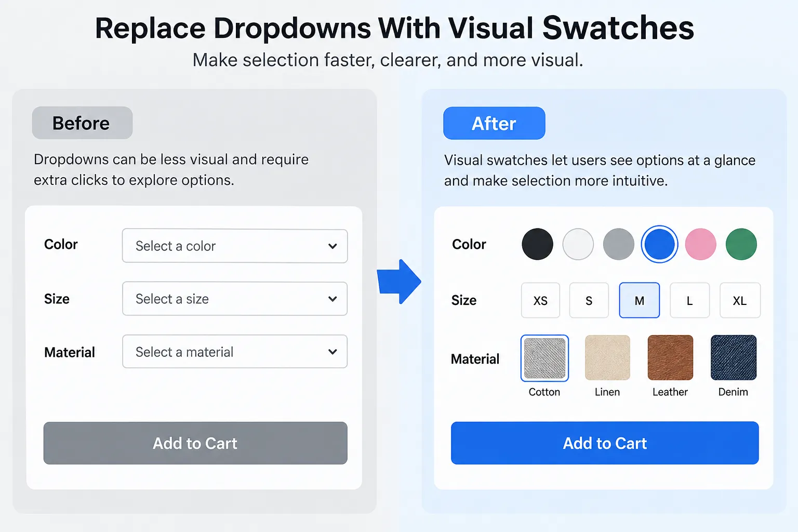The image size is (798, 532).
Task: Click the Material label in the After panel
Action: (475, 359)
